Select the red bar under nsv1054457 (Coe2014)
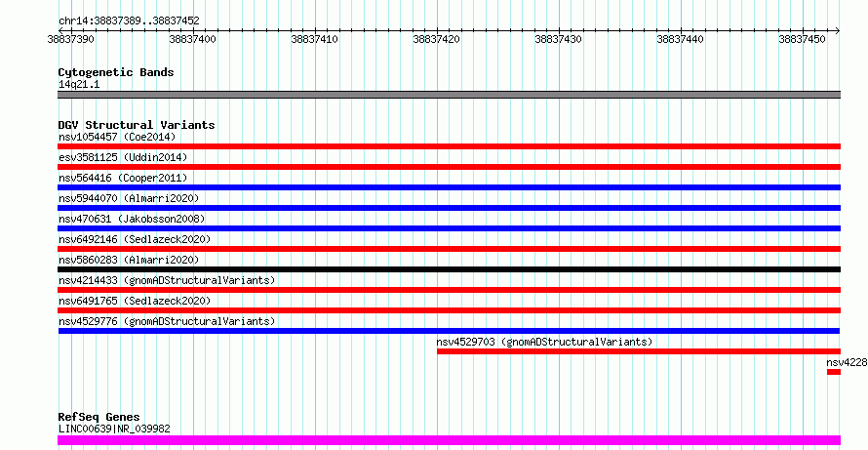The height and width of the screenshot is (450, 868). pyautogui.click(x=449, y=146)
